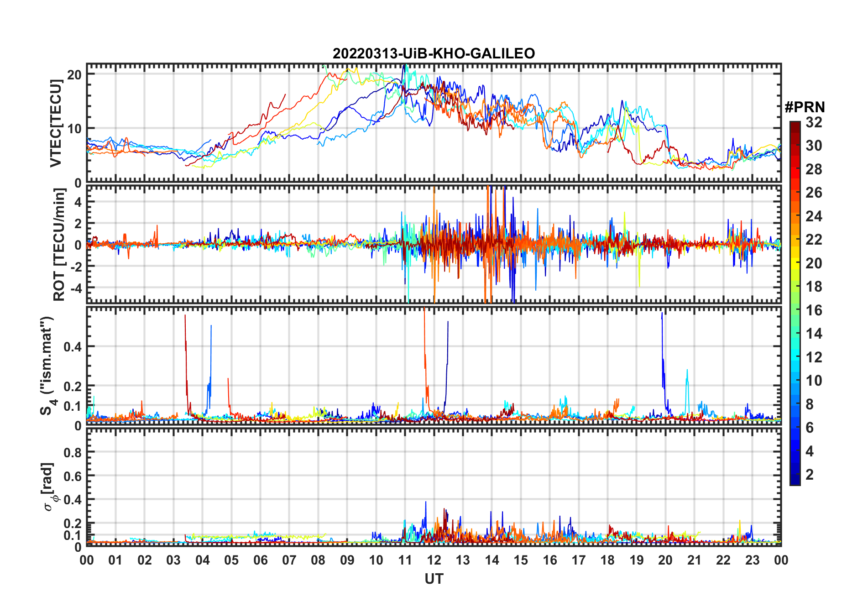Click UT x-axis tick label "21"

(695, 560)
